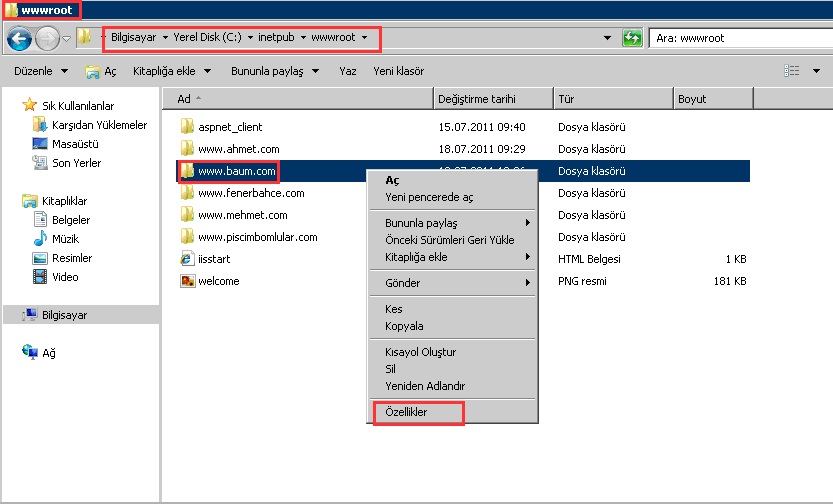Expand the arrow after wwwroot in breadcrumb
The width and height of the screenshot is (833, 504).
[x=364, y=38]
